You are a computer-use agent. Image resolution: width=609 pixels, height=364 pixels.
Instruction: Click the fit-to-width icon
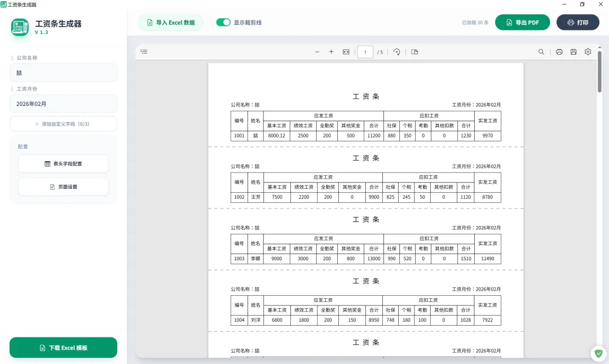tap(346, 52)
